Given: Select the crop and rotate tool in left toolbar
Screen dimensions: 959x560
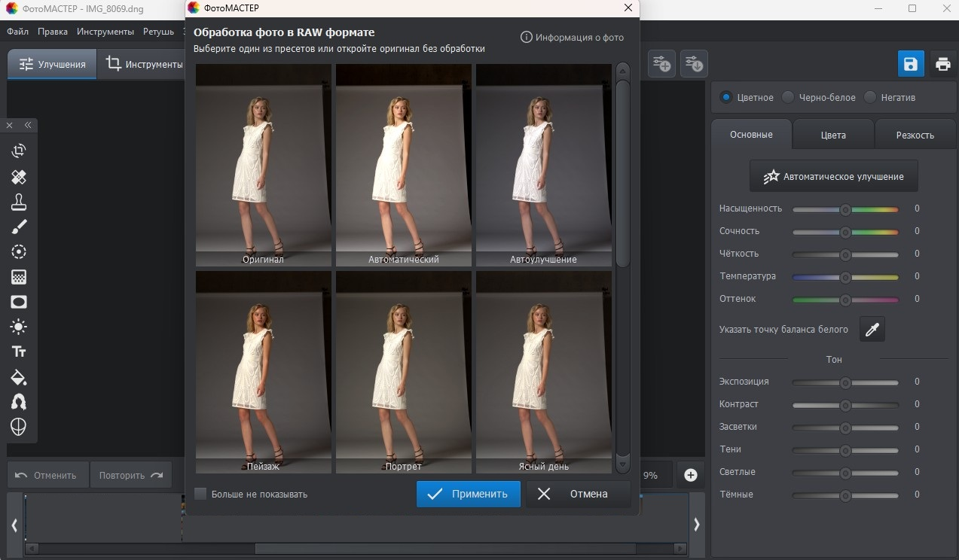Looking at the screenshot, I should (x=19, y=151).
